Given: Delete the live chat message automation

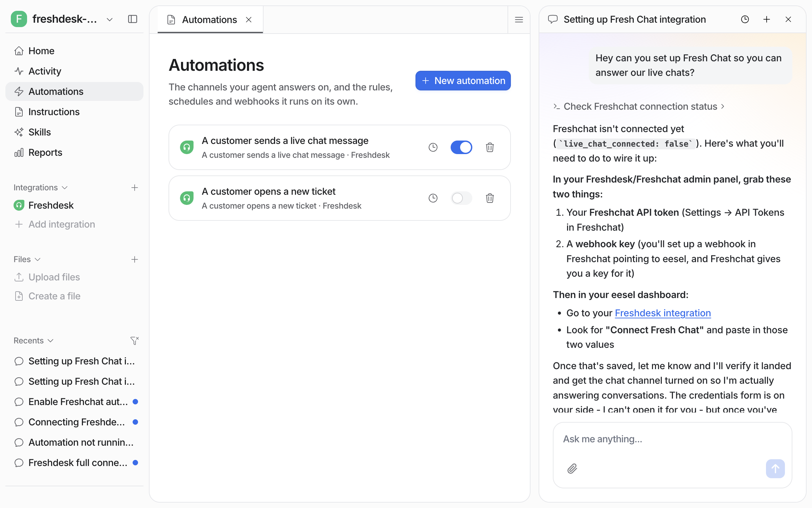Looking at the screenshot, I should (x=490, y=147).
